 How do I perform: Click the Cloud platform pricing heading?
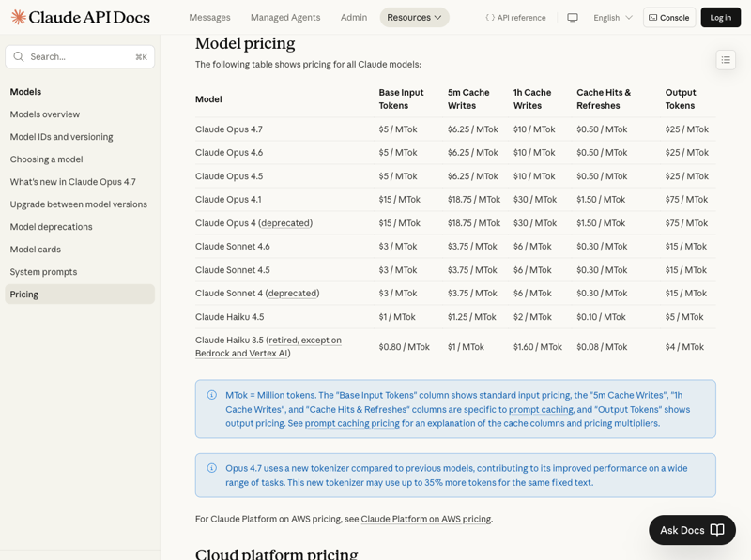pyautogui.click(x=276, y=553)
